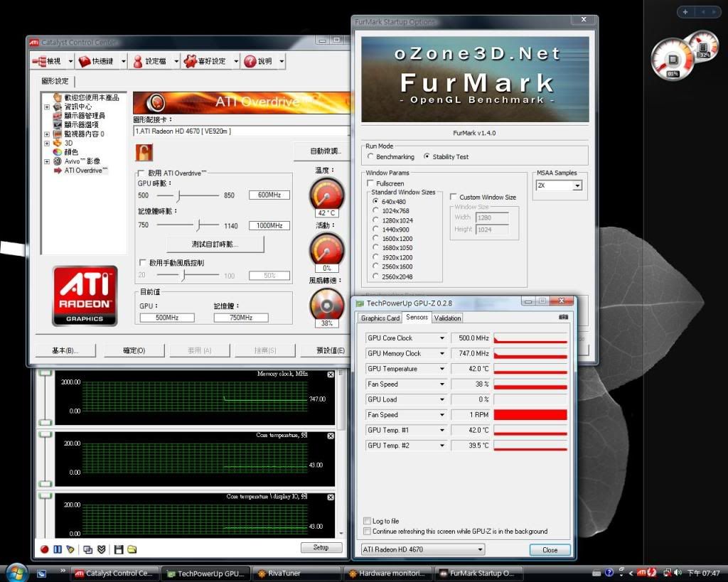Enable the 啟用手動風扇控制 checkbox
Image resolution: width=728 pixels, height=582 pixels.
point(142,263)
